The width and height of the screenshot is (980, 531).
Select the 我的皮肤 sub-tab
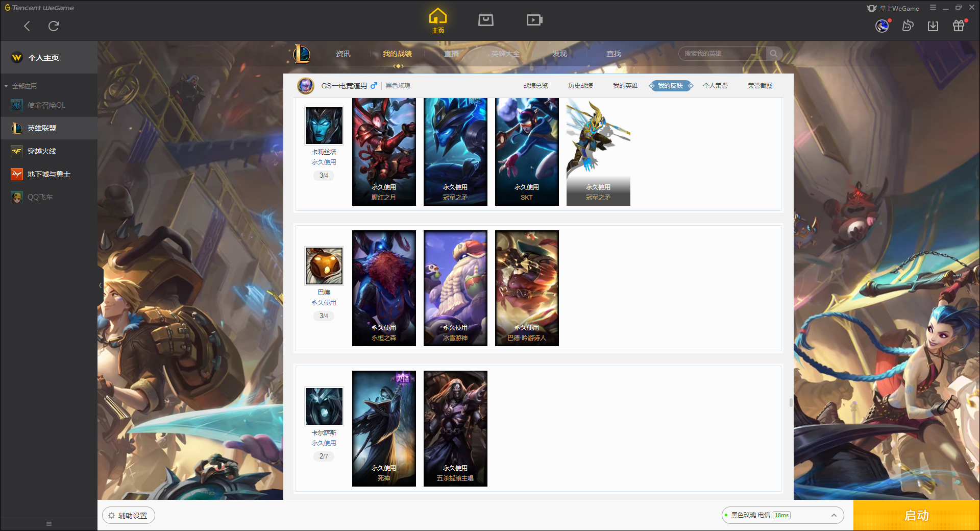click(670, 86)
